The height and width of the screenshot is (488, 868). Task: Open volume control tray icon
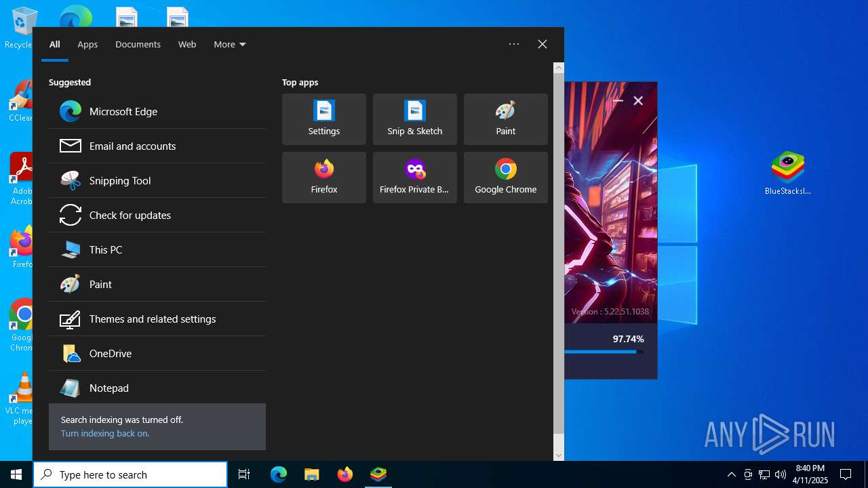(x=781, y=474)
